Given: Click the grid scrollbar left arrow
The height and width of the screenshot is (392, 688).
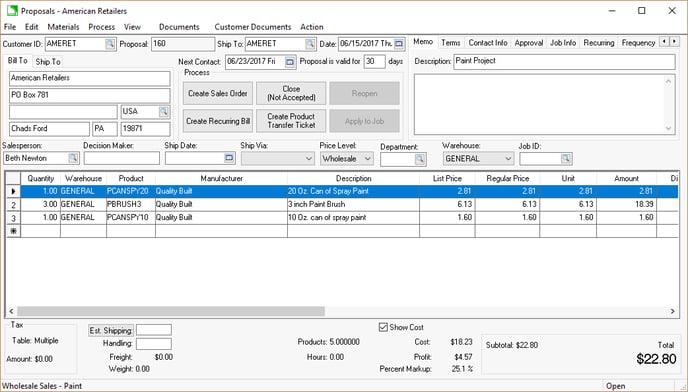Looking at the screenshot, I should click(11, 311).
